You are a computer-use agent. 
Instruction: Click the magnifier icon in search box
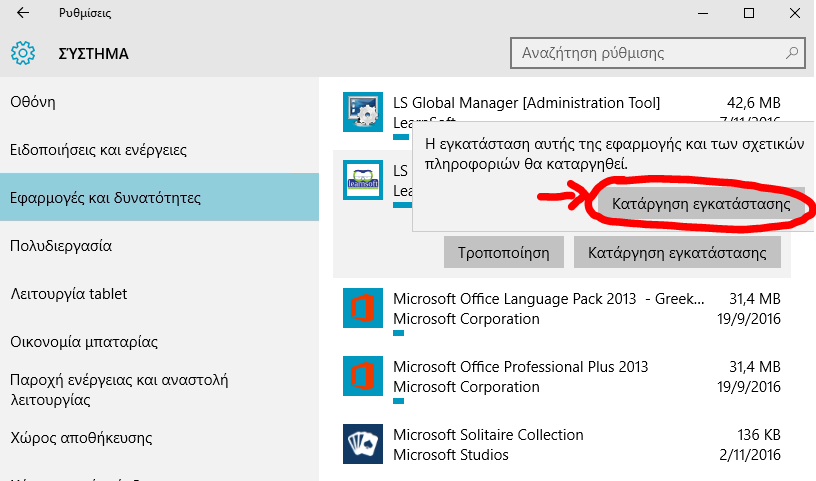tap(791, 53)
